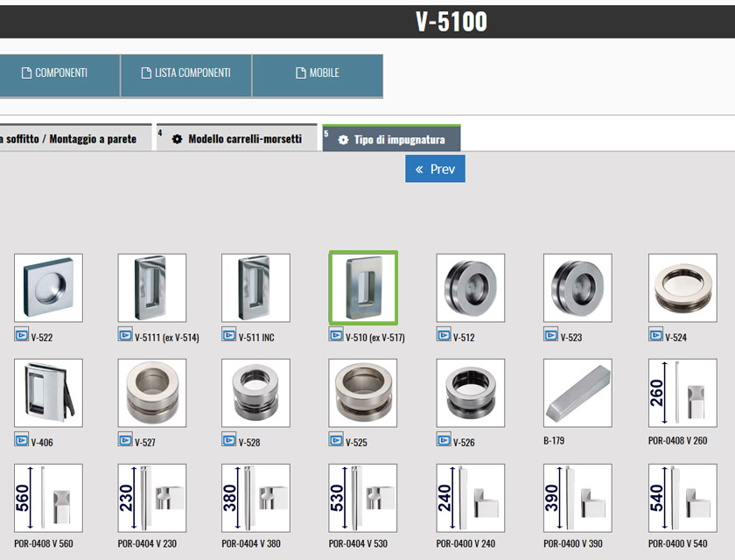Switch to the Modello carrelli-morsetti tab
This screenshot has width=735, height=560.
(237, 138)
